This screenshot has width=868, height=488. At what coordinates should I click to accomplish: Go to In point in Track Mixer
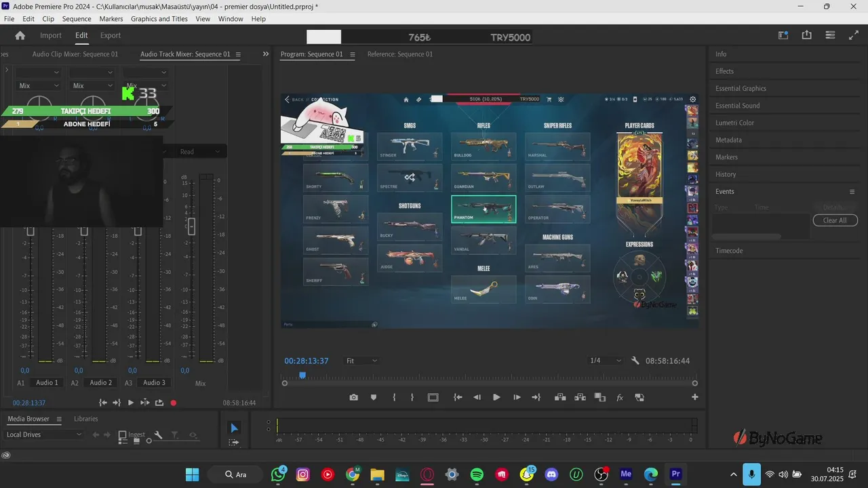(x=103, y=403)
